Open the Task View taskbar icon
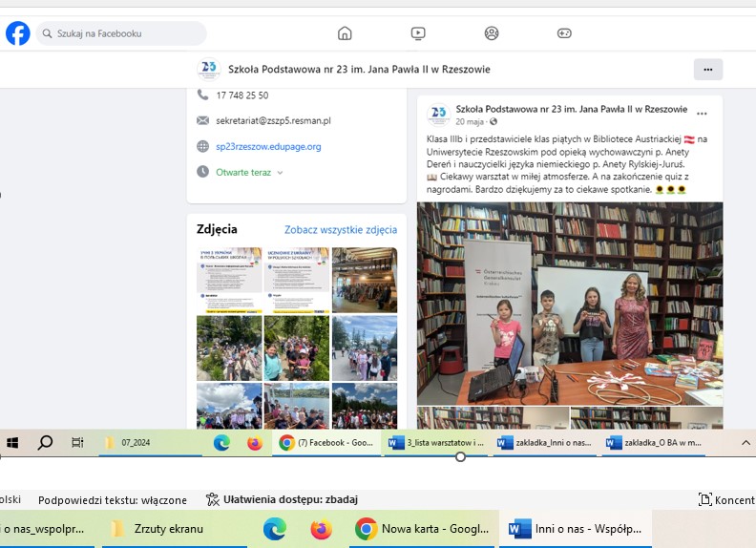The width and height of the screenshot is (756, 548). tap(77, 443)
